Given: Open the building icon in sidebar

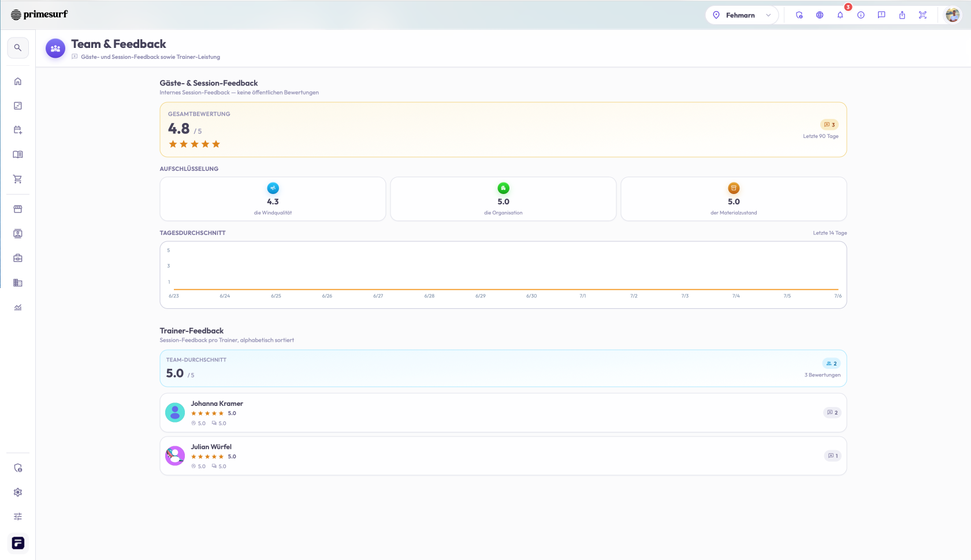Looking at the screenshot, I should (18, 283).
